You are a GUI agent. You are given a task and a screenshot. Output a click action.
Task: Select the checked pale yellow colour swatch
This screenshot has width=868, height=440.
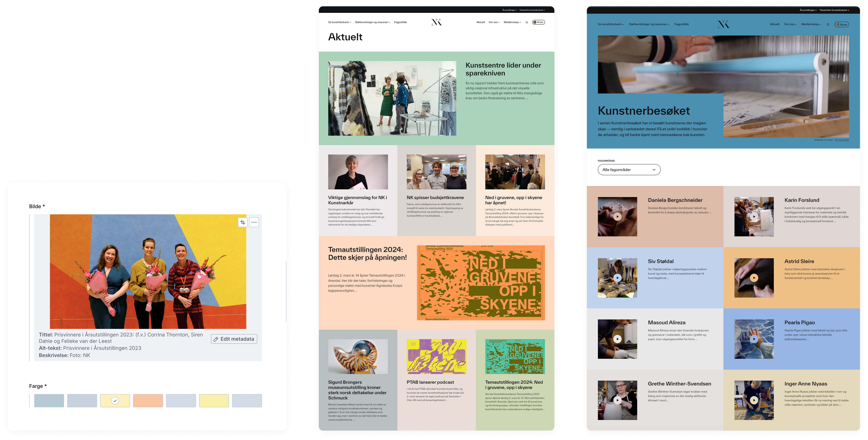[x=115, y=401]
